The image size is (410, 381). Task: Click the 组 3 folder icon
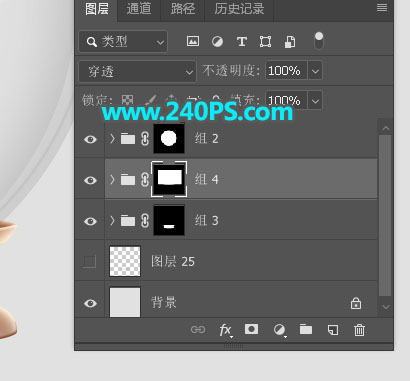point(128,221)
